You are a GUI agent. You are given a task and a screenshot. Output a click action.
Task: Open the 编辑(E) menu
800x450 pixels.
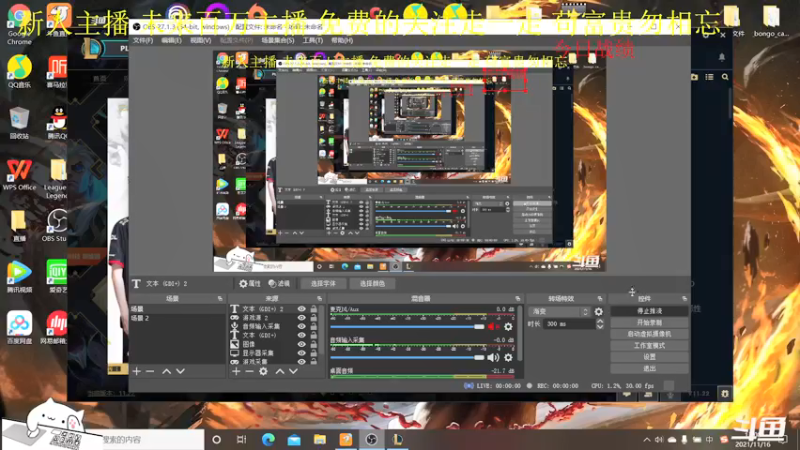171,40
